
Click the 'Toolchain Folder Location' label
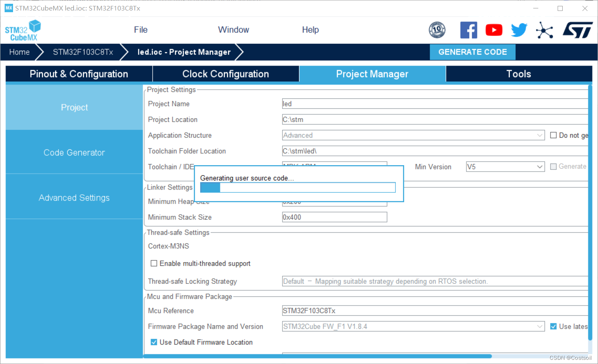(187, 151)
